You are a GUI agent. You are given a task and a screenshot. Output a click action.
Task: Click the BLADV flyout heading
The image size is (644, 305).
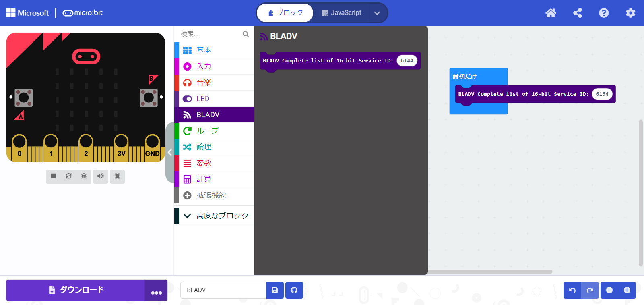[x=284, y=37]
